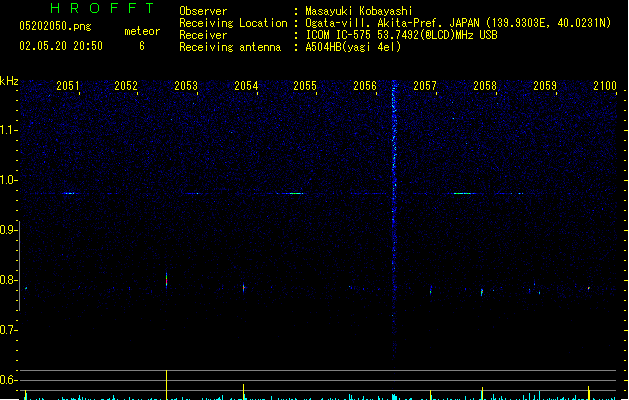The width and height of the screenshot is (629, 400).
Task: Click the green carrier segment left of 2058
Action: tap(463, 193)
